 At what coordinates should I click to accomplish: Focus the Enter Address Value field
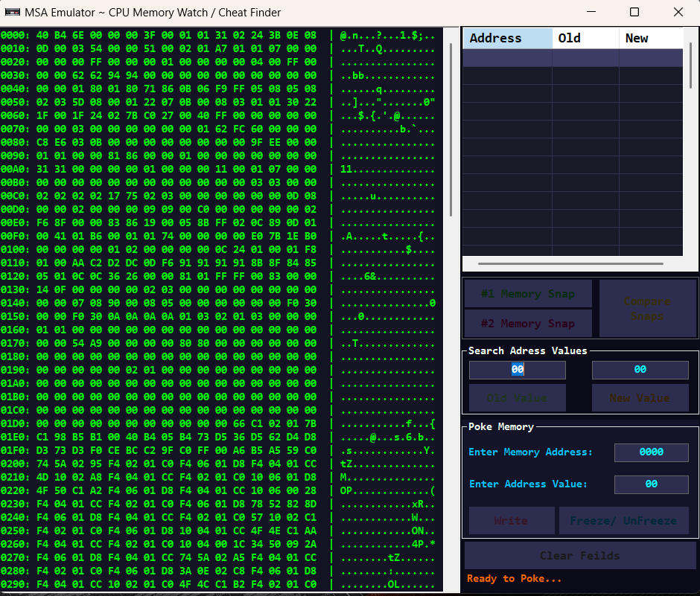[652, 484]
